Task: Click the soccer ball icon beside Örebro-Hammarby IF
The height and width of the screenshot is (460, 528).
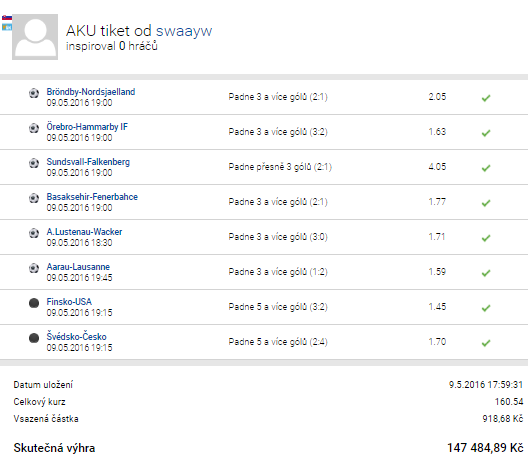Action: 34,128
